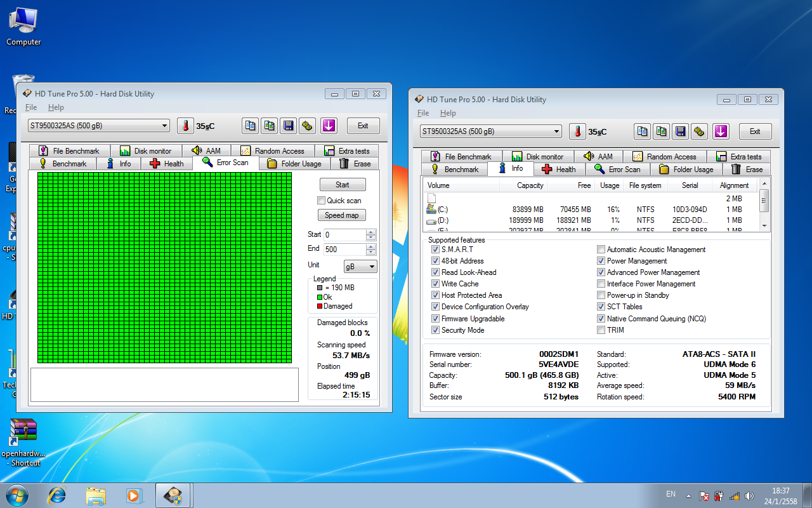Copy info text to clipboard in Error Scan window
The image size is (812, 508).
[x=251, y=126]
